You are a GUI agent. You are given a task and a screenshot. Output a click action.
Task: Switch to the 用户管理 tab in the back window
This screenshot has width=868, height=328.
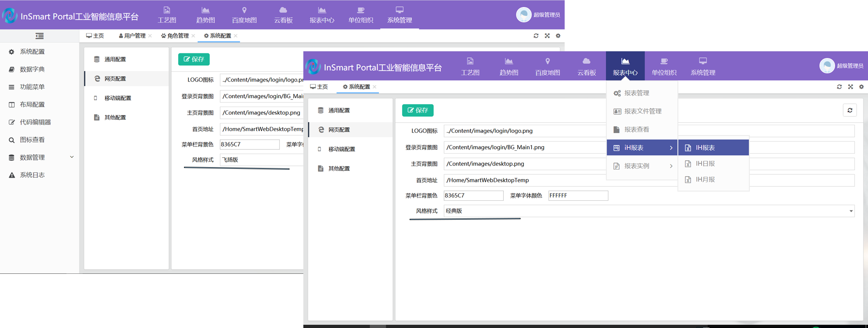coord(132,36)
